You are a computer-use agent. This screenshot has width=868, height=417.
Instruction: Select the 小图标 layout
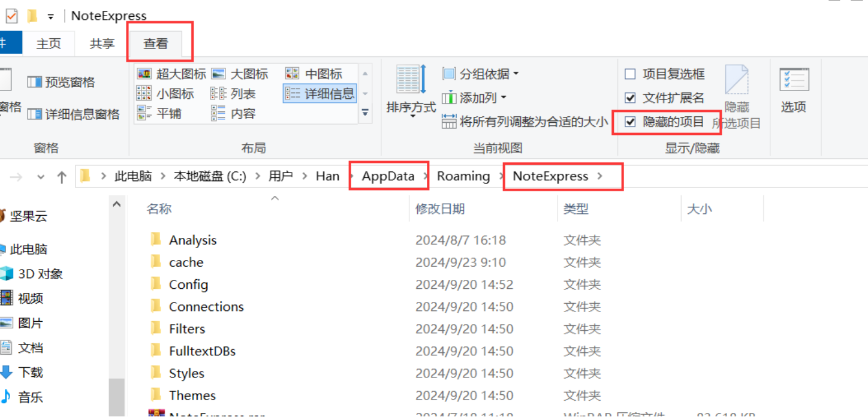point(165,93)
